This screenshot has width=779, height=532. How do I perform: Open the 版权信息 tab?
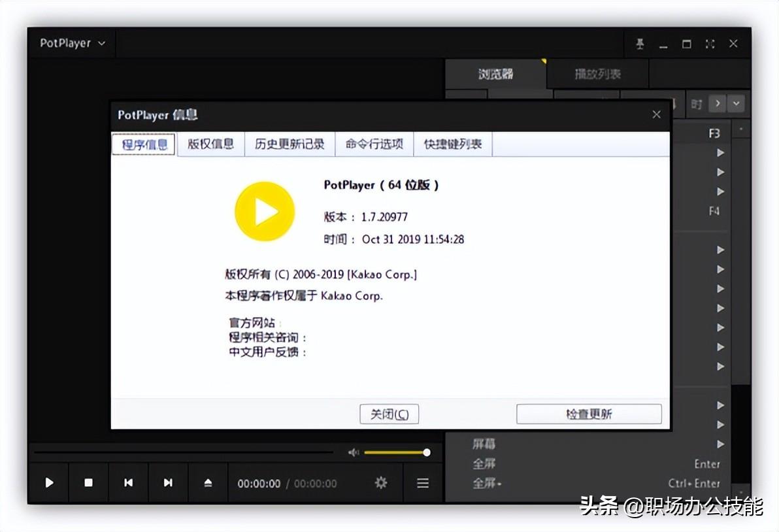[210, 144]
